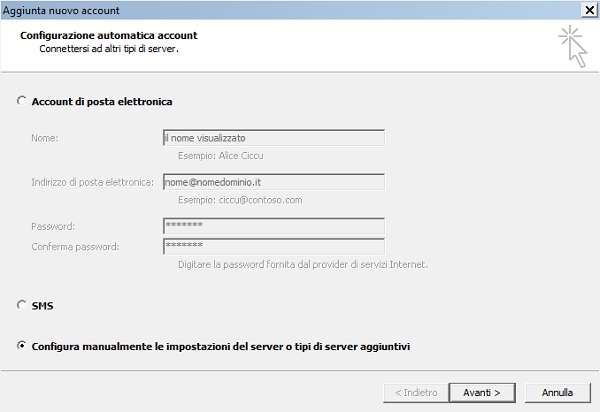Proceed with the Avanti button
This screenshot has width=600, height=412.
(482, 393)
